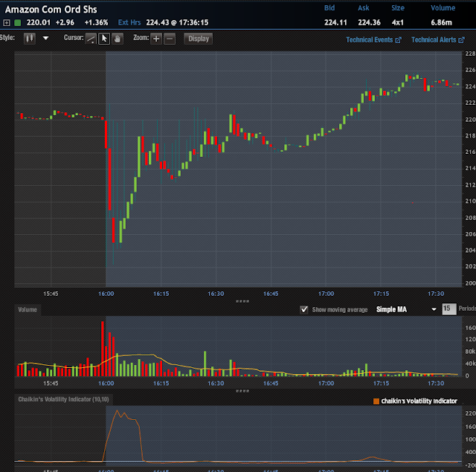Screen dimensions: 476x472
Task: Select the arrow pointer cursor tool
Action: tap(104, 39)
